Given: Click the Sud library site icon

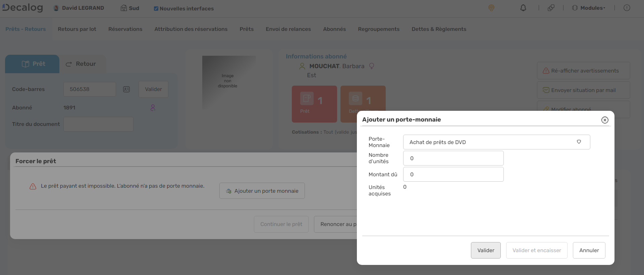Looking at the screenshot, I should [124, 8].
